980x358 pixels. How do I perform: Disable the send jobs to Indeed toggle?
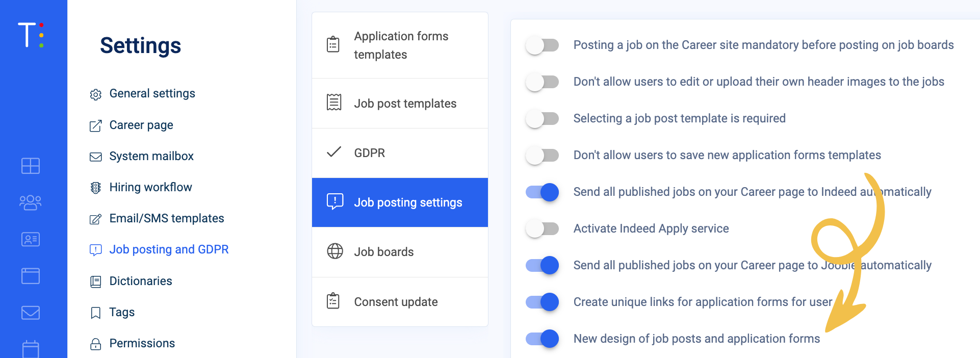[542, 192]
